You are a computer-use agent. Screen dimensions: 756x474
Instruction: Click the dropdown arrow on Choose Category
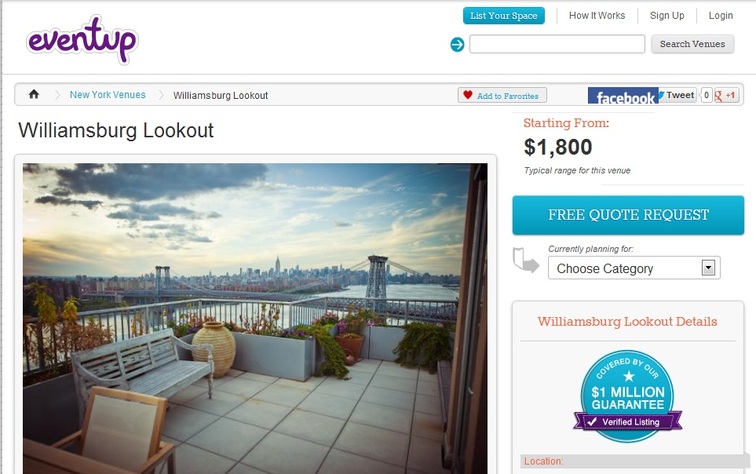(x=708, y=268)
